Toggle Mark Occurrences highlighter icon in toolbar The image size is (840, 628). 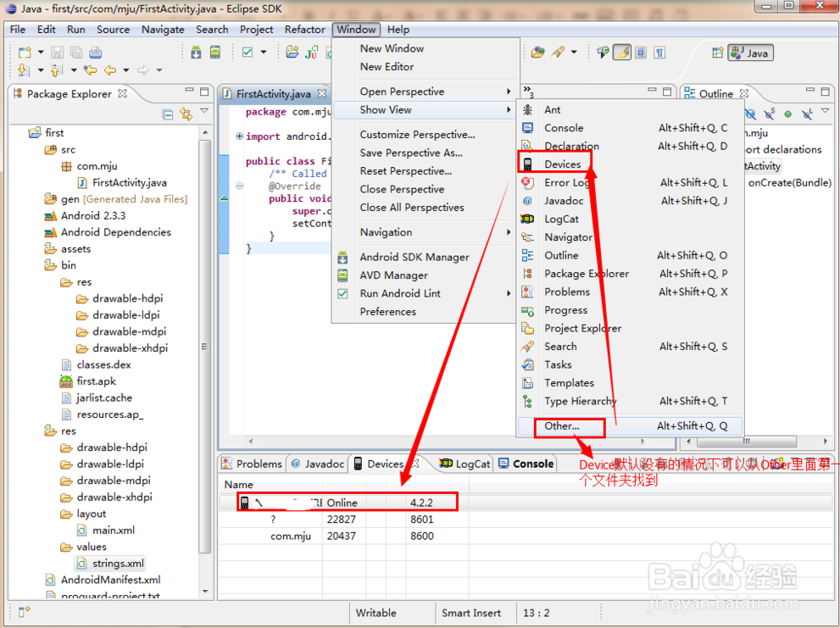pyautogui.click(x=622, y=52)
